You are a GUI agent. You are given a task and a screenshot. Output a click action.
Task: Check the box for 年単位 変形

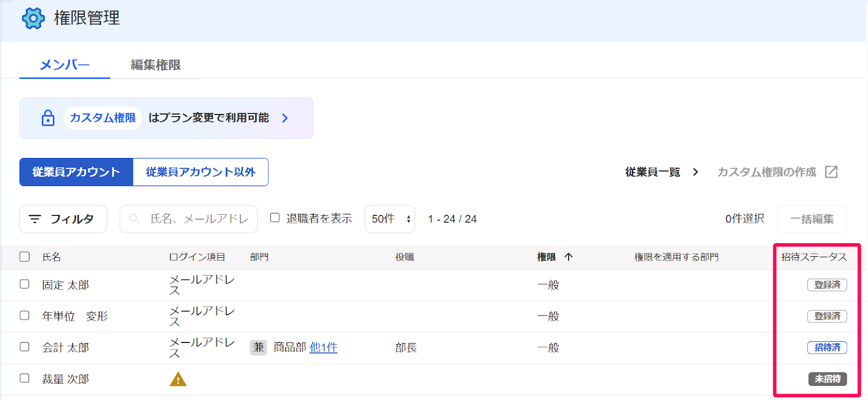pyautogui.click(x=24, y=315)
